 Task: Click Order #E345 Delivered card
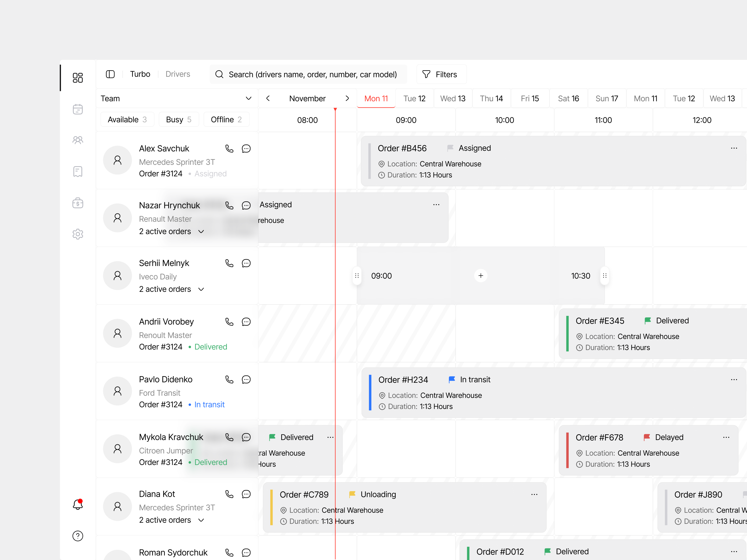coord(653,333)
